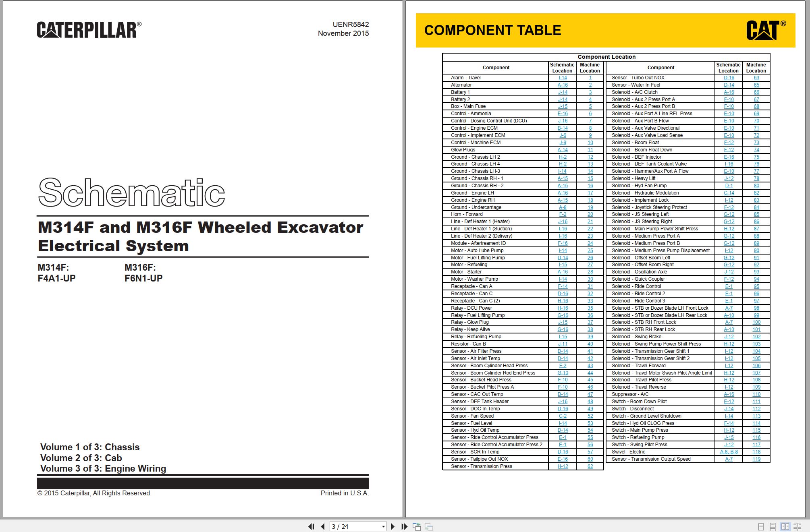
Task: Open schematic link for Sensor - Tailpipe Out NOX
Action: pyautogui.click(x=563, y=459)
